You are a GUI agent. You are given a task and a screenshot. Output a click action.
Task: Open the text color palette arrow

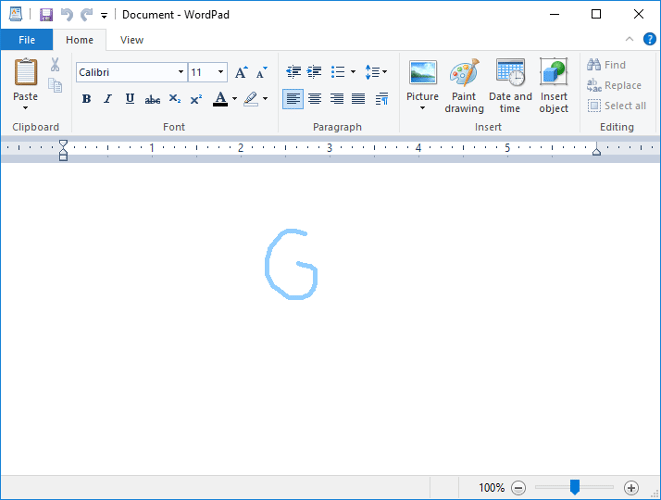click(x=234, y=99)
